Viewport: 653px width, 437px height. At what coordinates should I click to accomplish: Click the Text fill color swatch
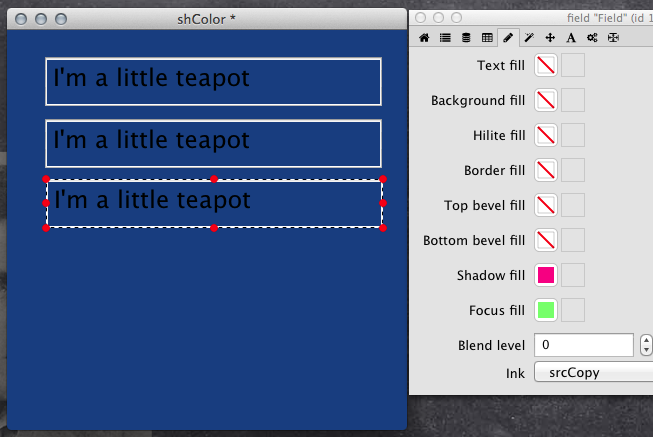tap(546, 66)
